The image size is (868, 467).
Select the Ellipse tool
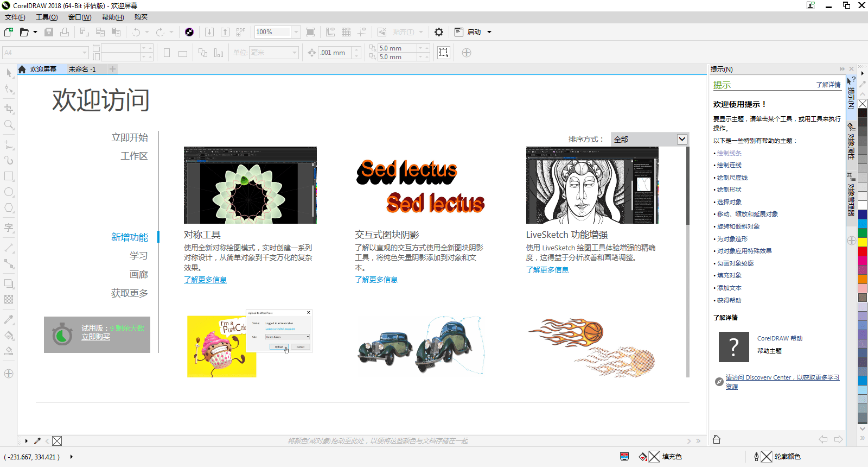click(9, 192)
